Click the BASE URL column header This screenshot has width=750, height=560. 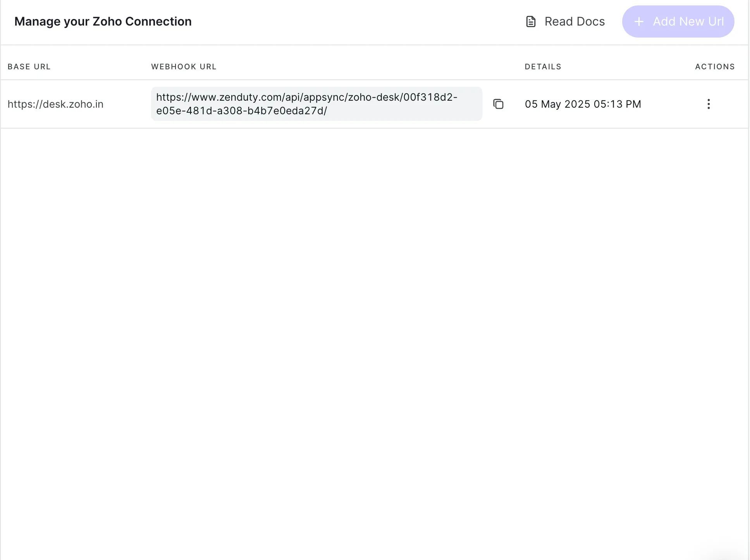coord(29,67)
